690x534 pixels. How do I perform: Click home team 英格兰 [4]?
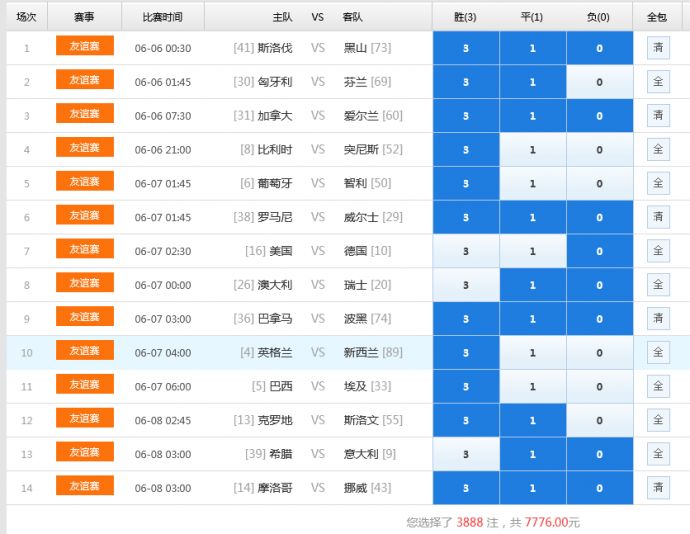coord(266,353)
